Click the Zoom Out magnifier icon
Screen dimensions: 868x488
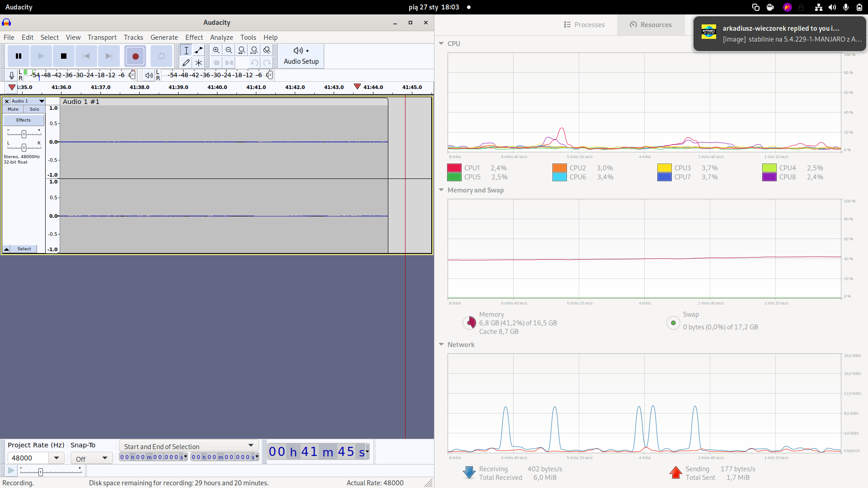[x=229, y=50]
